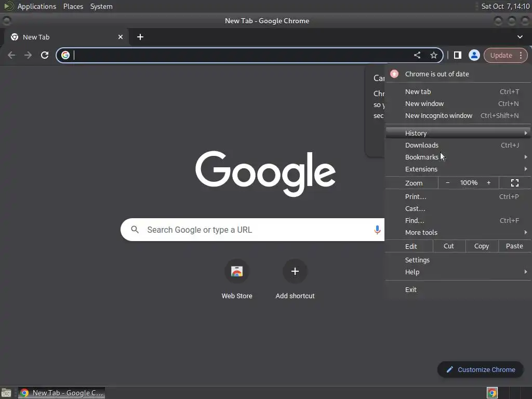Select Exit from the menu
The height and width of the screenshot is (399, 532).
(x=458, y=289)
